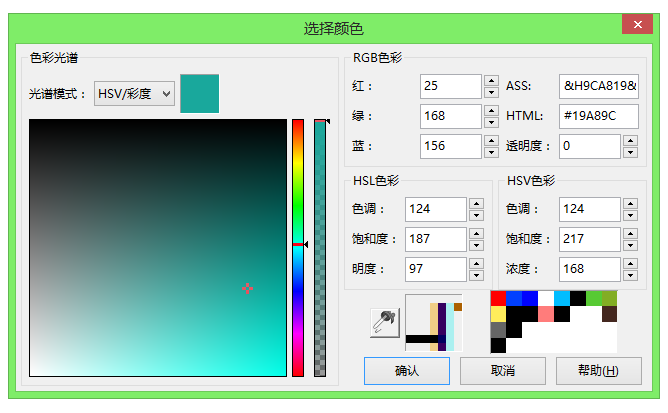Screen dimensions: 668x413
Task: Decrease HSV 色调 with down arrow
Action: point(630,215)
